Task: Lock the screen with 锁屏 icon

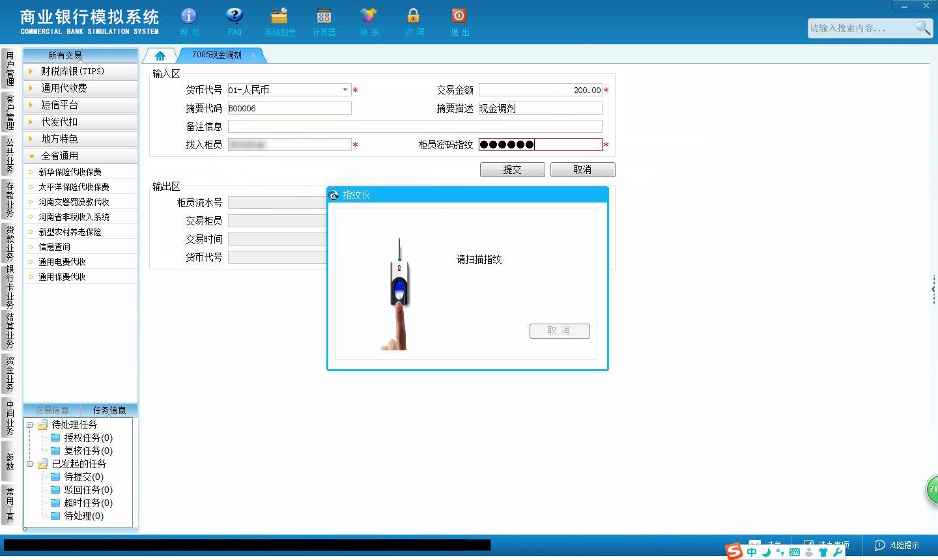Action: click(414, 16)
